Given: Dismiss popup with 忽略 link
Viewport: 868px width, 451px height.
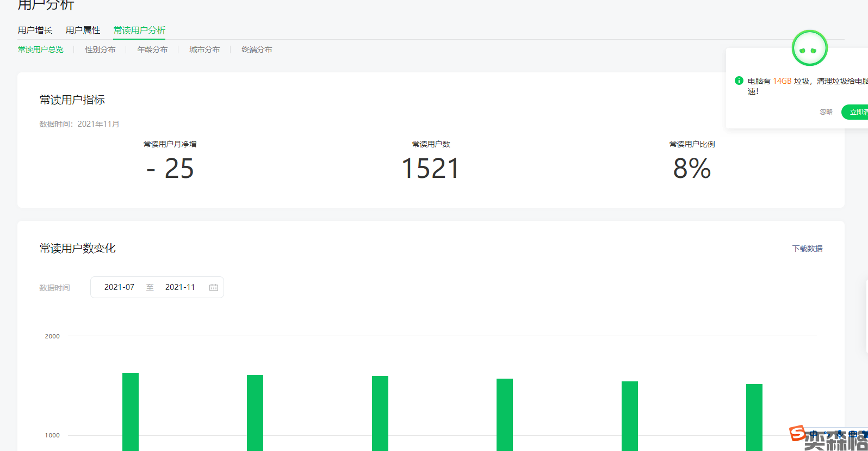Looking at the screenshot, I should click(826, 112).
